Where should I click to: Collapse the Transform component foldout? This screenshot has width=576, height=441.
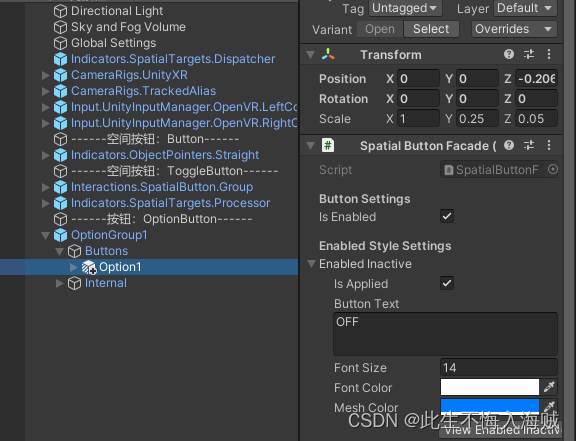tap(311, 55)
